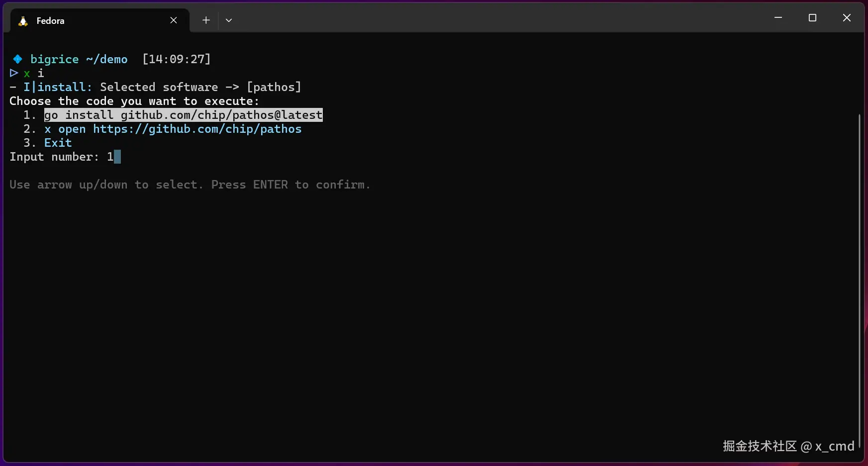Click the [pathos] selected software text
This screenshot has height=466, width=868.
[x=274, y=87]
